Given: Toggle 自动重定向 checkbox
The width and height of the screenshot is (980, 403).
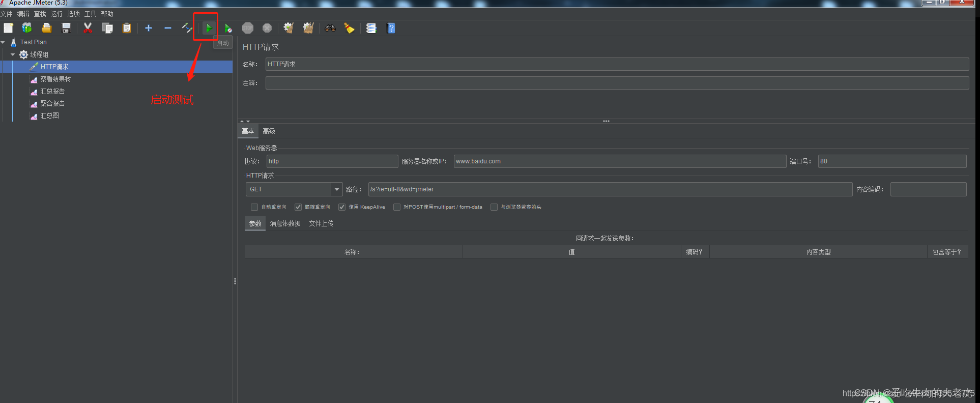Looking at the screenshot, I should coord(254,207).
